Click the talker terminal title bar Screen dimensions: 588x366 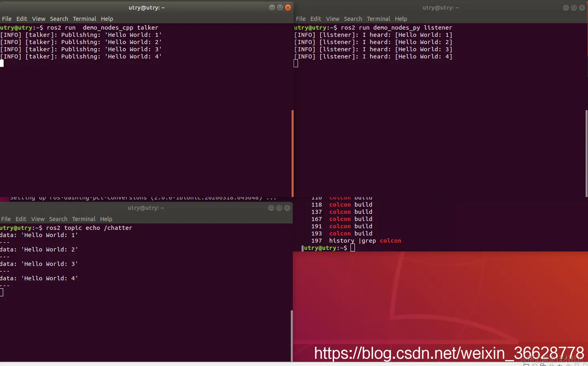click(x=147, y=8)
